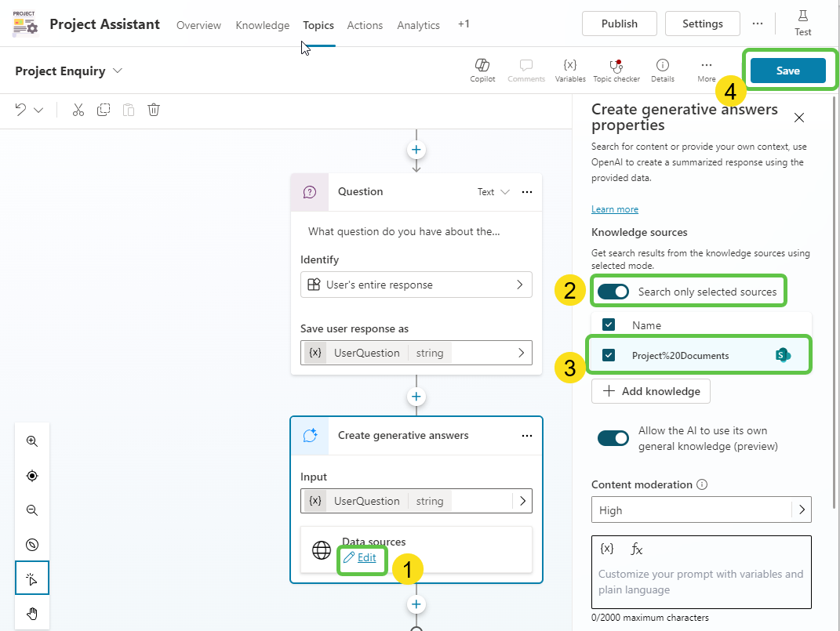The image size is (840, 631).
Task: Select the zoom in tool on the canvas toolbar
Action: click(32, 441)
